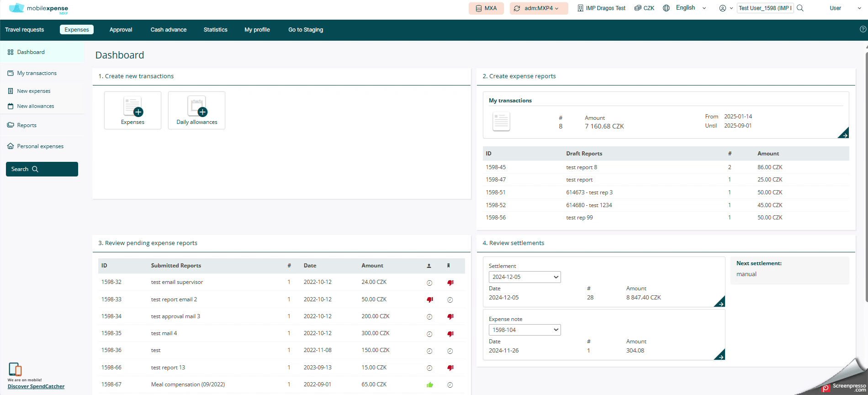Image resolution: width=868 pixels, height=395 pixels.
Task: Open Expense note details arrow icon
Action: point(720,355)
